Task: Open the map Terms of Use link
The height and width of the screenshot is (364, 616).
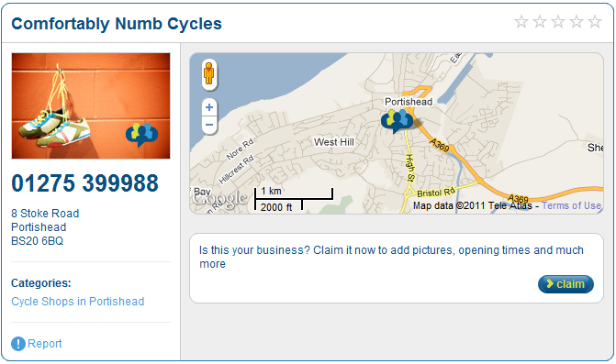Action: (572, 205)
